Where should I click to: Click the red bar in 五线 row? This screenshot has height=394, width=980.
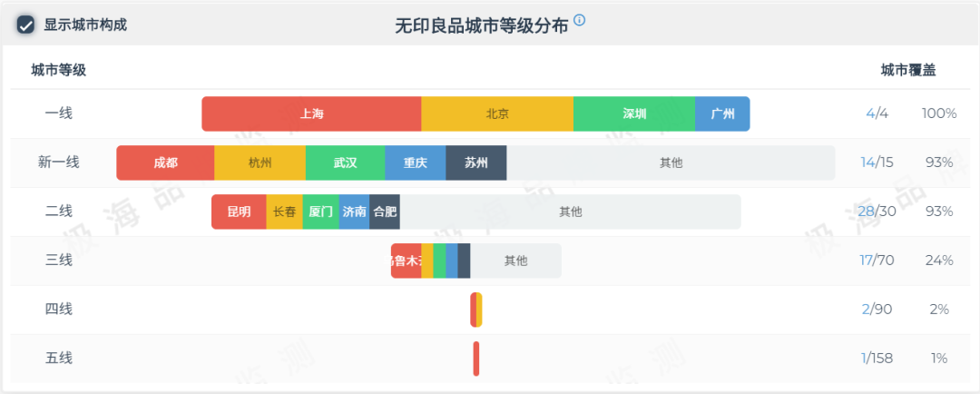[475, 359]
